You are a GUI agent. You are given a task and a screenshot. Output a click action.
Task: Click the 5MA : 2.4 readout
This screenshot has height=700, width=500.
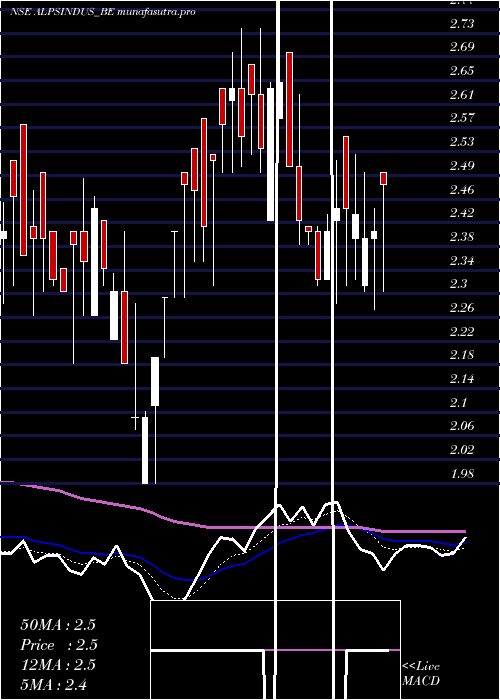[x=54, y=684]
